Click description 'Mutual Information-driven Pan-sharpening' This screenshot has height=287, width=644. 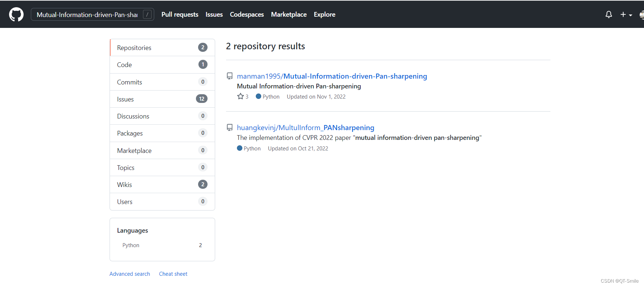pos(299,86)
